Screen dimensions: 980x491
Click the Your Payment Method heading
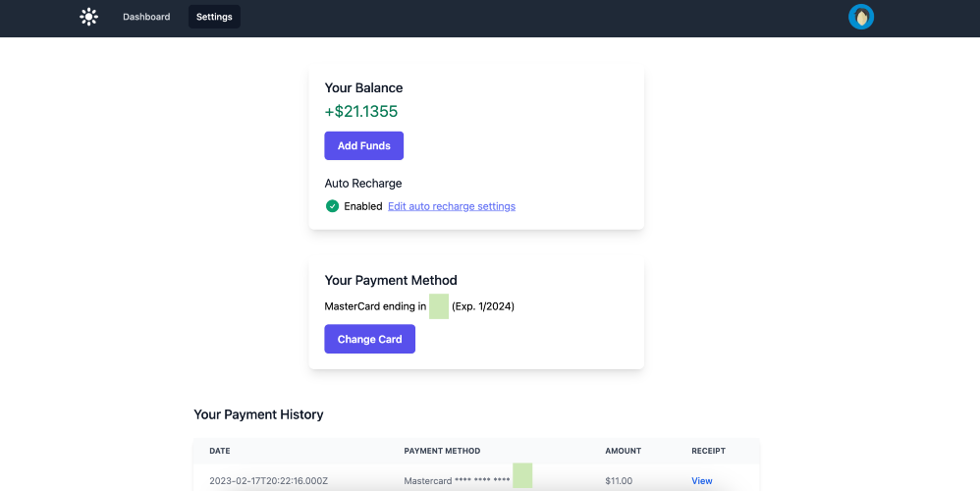(x=391, y=281)
